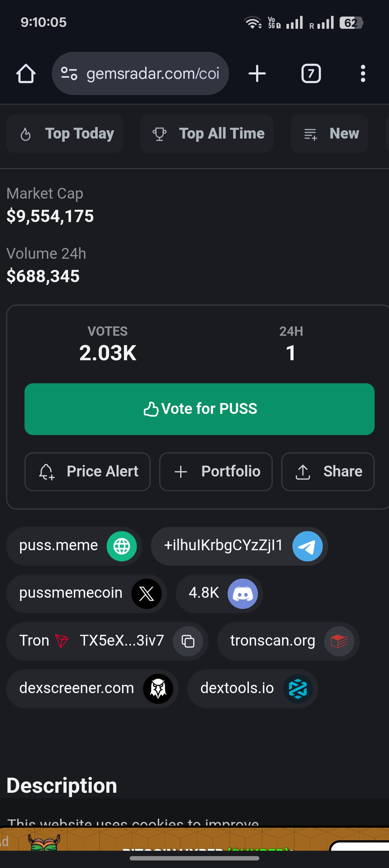Open a new tab with plus icon
Screen dimensions: 389x868
257,74
